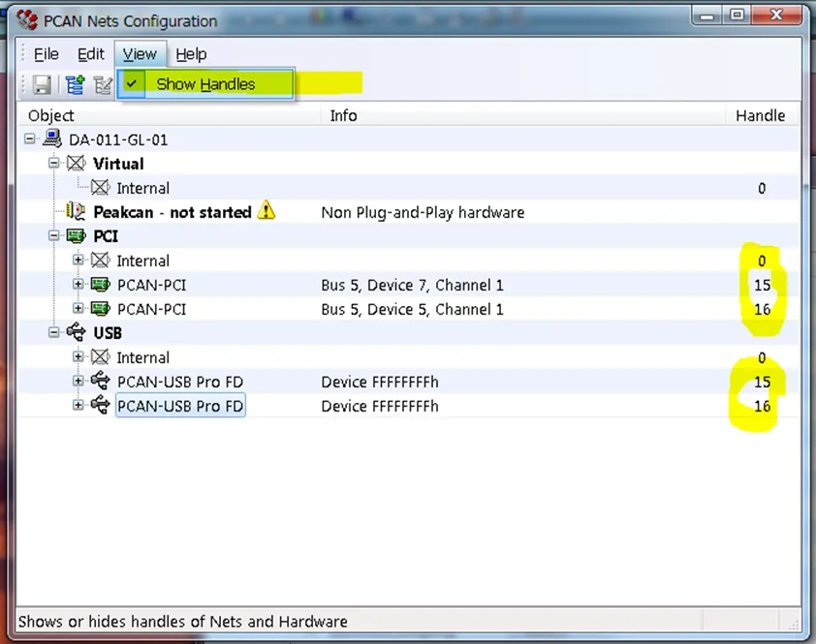Expand the first PCAN-PCI Device 7 node

(78, 284)
